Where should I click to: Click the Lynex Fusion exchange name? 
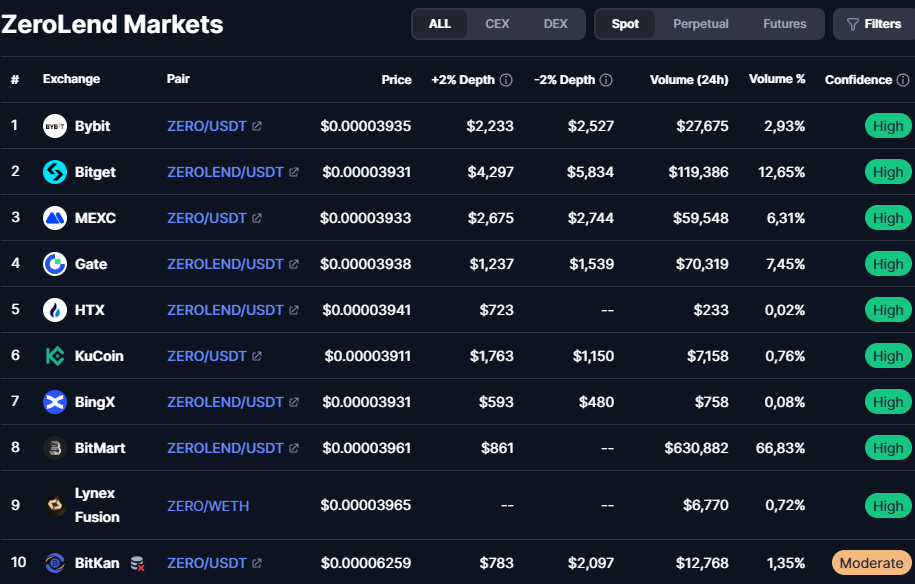coord(97,505)
